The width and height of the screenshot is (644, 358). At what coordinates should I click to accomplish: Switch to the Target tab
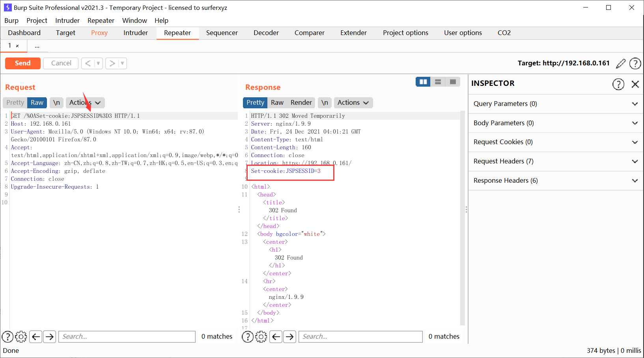65,33
